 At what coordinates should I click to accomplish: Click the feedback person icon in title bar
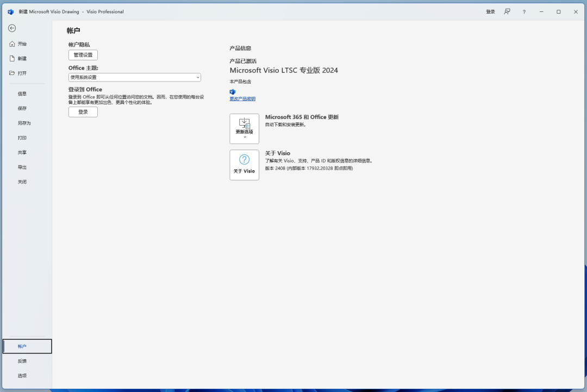507,11
